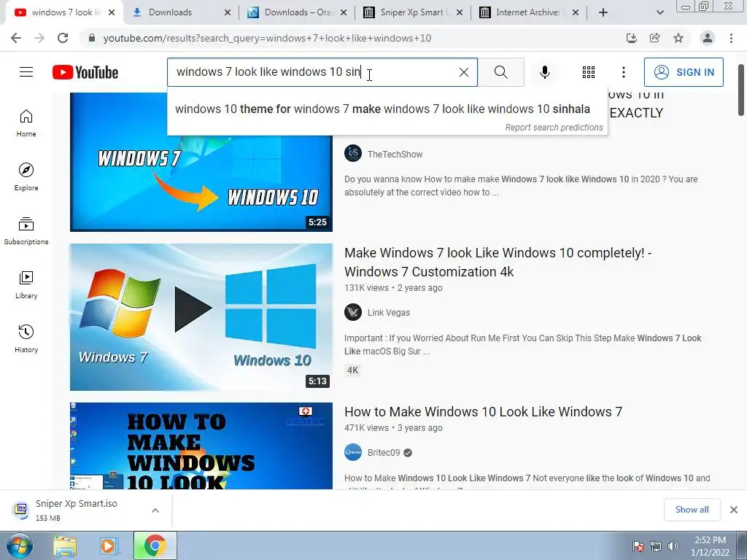Go back with browser back arrow

click(16, 38)
